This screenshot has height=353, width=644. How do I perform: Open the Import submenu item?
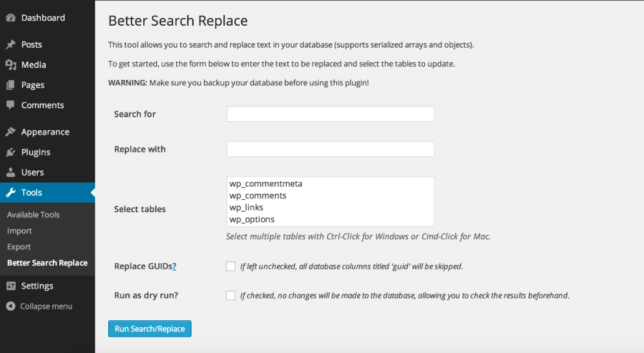point(19,231)
